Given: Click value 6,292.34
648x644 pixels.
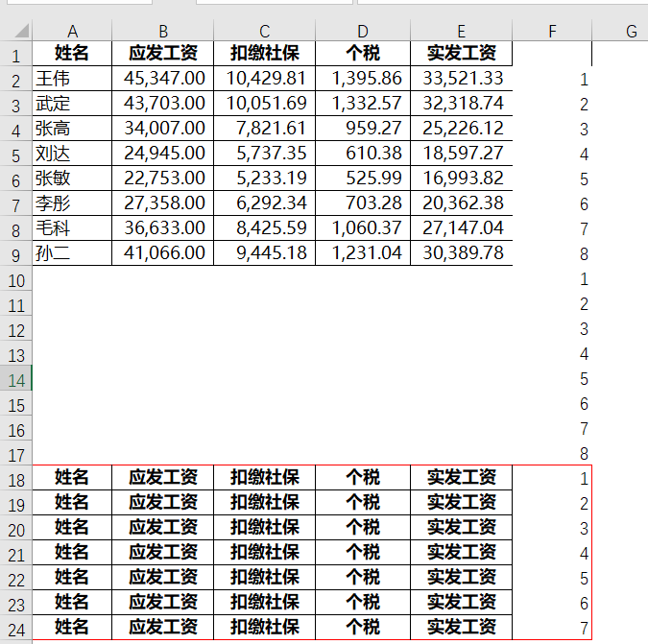Looking at the screenshot, I should 265,203.
